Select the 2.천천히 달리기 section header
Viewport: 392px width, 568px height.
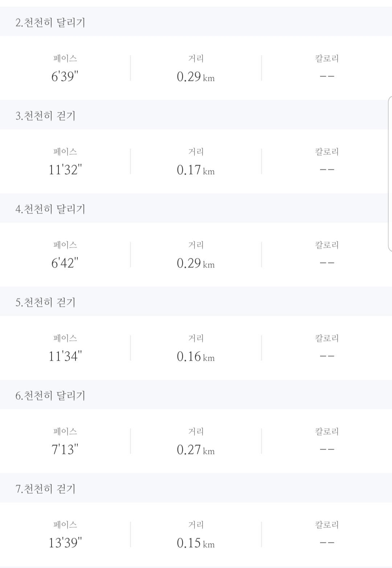(x=196, y=22)
